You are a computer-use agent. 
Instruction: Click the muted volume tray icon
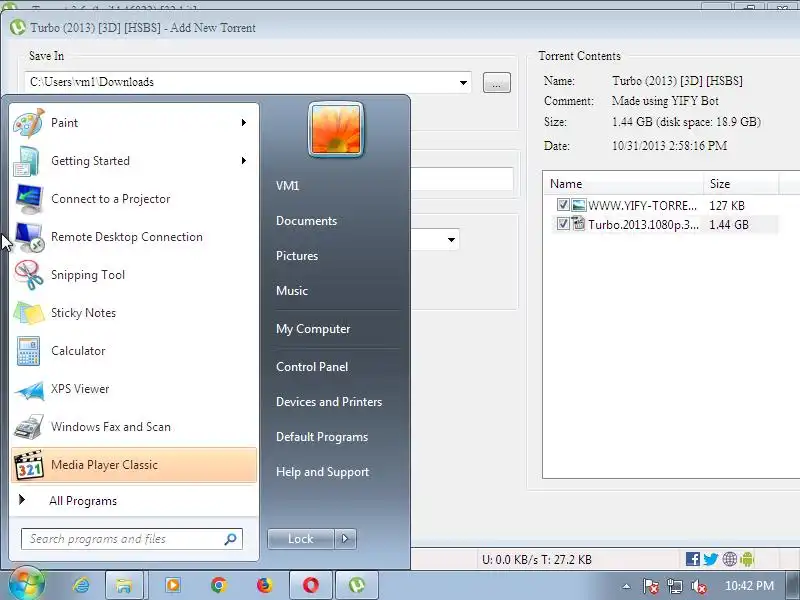698,587
